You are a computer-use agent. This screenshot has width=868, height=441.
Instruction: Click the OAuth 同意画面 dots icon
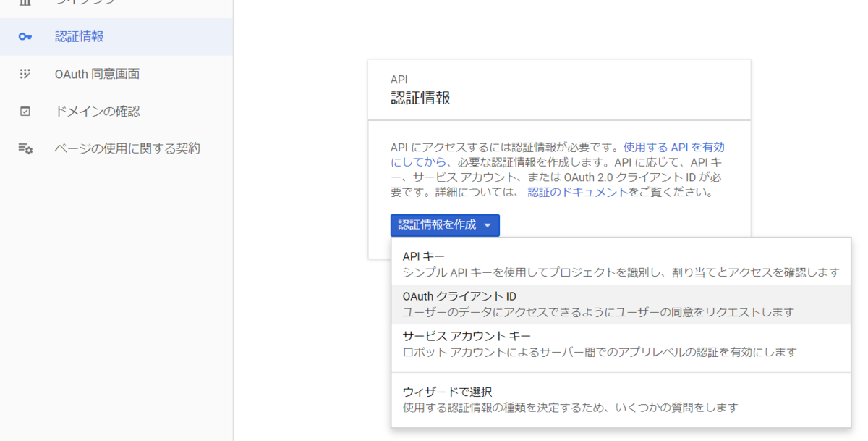coord(25,74)
